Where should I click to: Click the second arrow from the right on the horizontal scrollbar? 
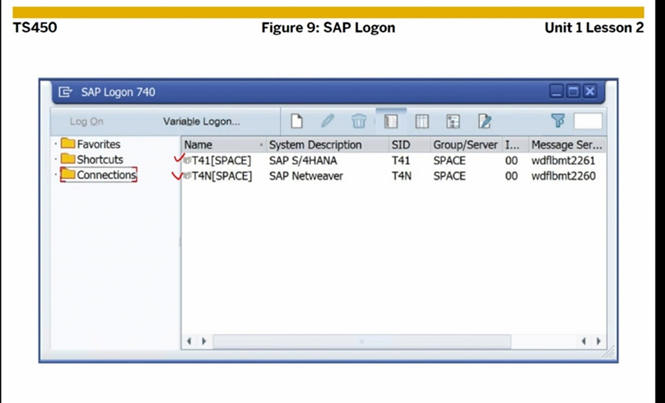coord(584,341)
